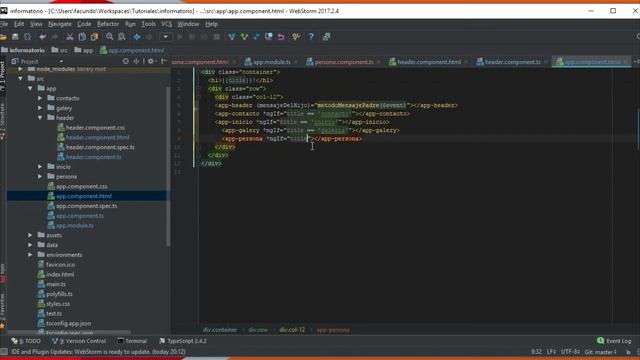Viewport: 640px width, 360px height.
Task: Switch to app.module.ts editor tab
Action: pyautogui.click(x=268, y=62)
